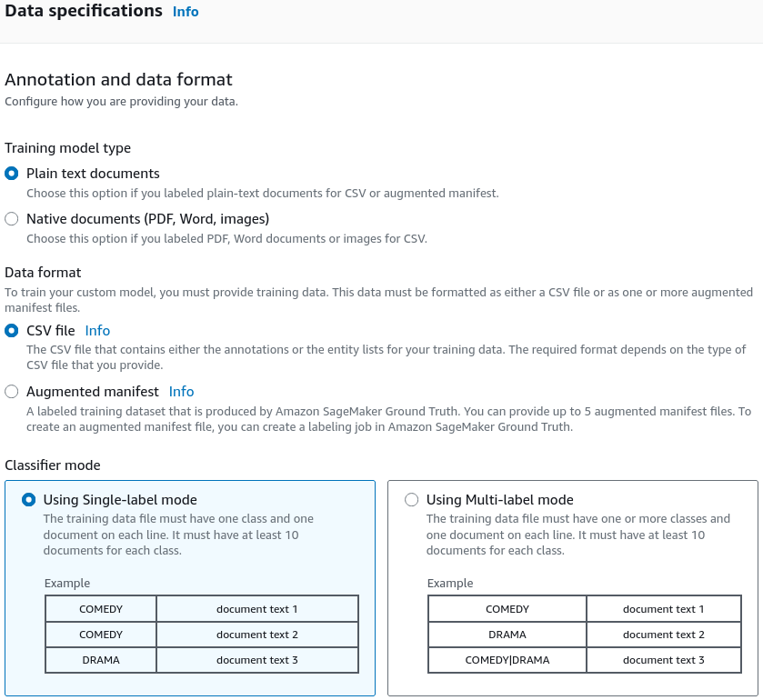Click the Single-label mode card description text
This screenshot has height=700, width=763.
coord(178,535)
